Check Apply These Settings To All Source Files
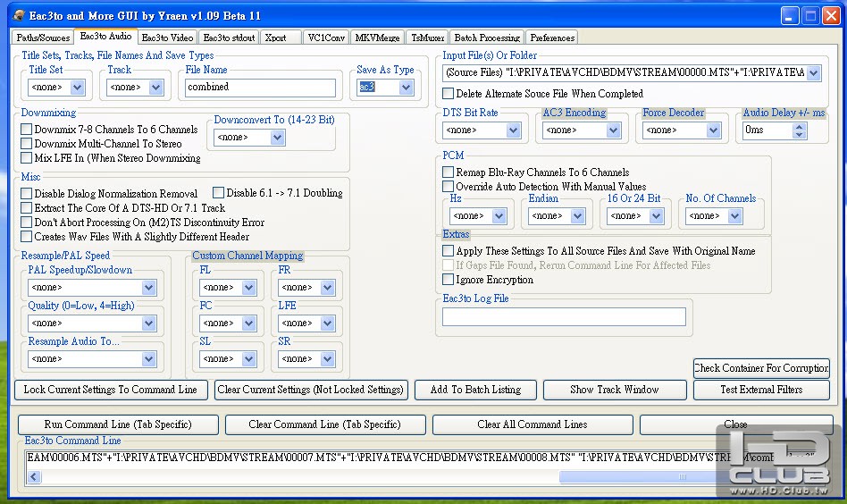This screenshot has width=847, height=504. tap(448, 250)
